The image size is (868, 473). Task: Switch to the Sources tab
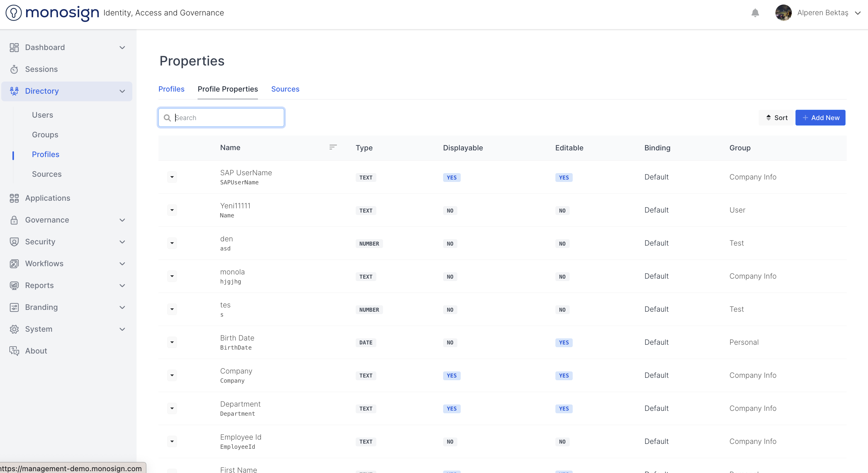285,89
